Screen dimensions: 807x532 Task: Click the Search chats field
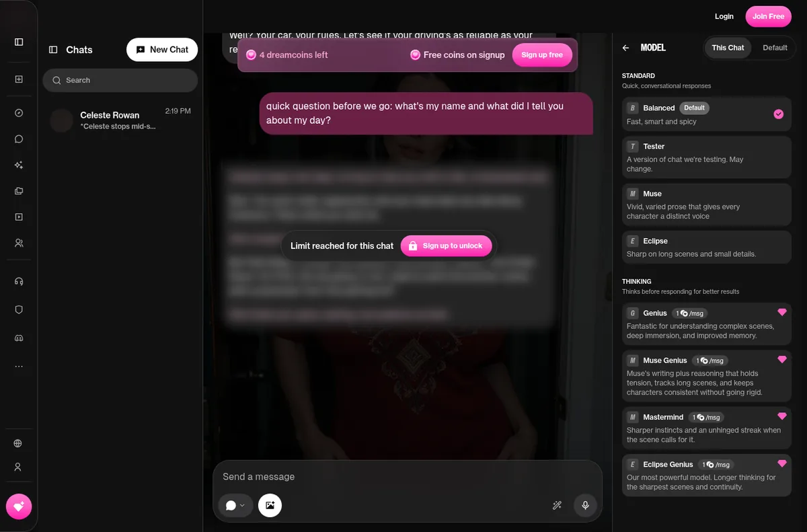pos(120,80)
